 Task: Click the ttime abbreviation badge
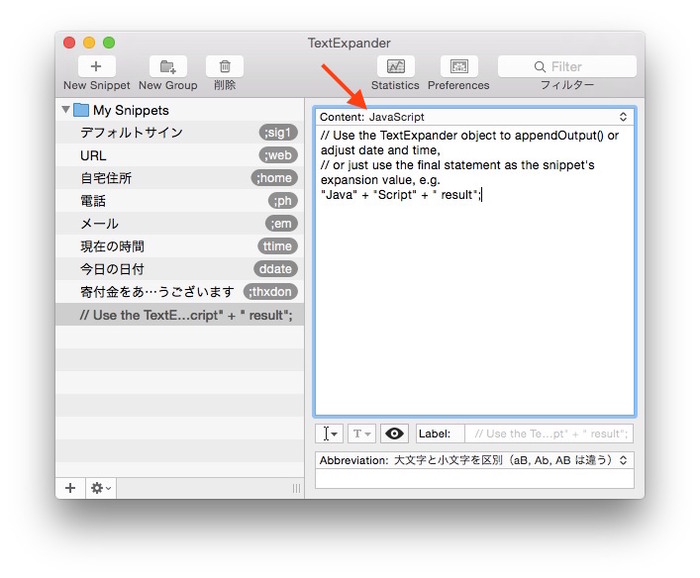point(278,246)
